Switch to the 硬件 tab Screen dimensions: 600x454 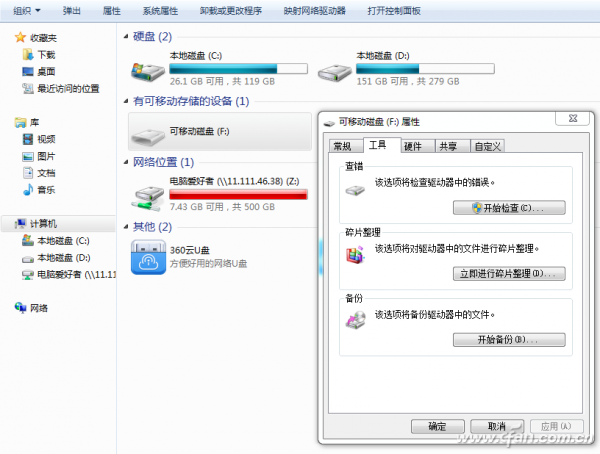pyautogui.click(x=412, y=146)
